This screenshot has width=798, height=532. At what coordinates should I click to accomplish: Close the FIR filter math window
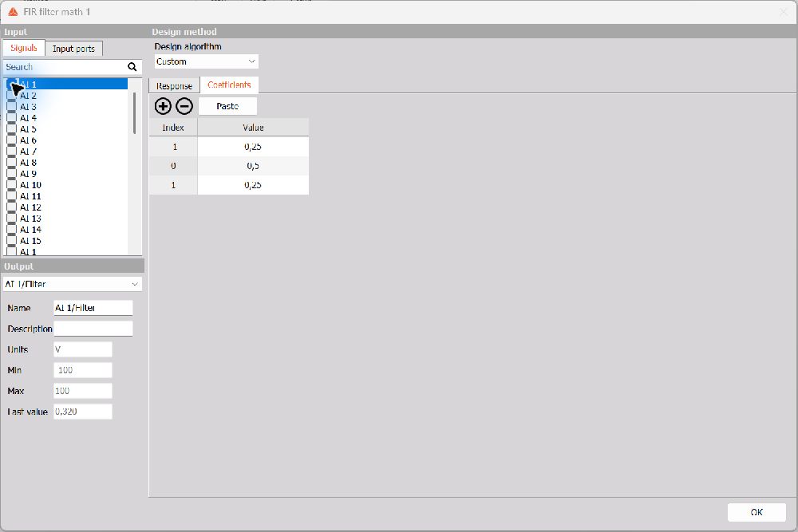coord(784,12)
